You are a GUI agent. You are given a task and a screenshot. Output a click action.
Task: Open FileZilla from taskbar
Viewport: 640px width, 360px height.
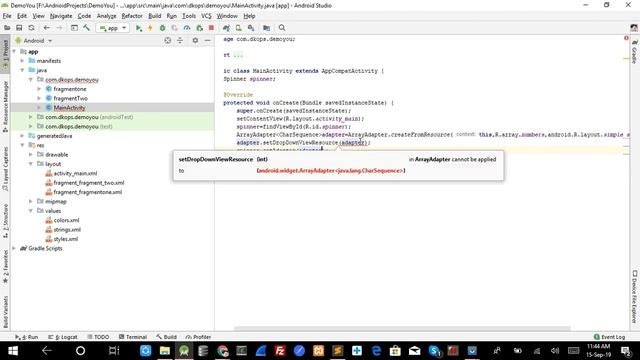click(x=280, y=351)
